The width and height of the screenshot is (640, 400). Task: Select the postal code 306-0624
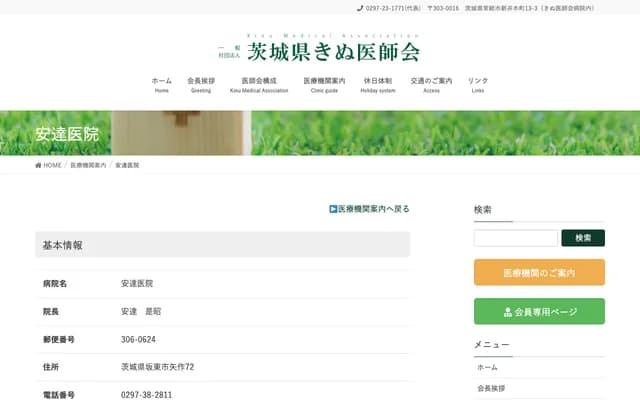[x=138, y=339]
